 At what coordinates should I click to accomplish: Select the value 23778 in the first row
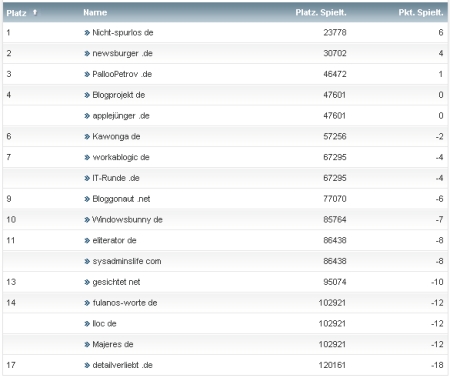pos(335,33)
